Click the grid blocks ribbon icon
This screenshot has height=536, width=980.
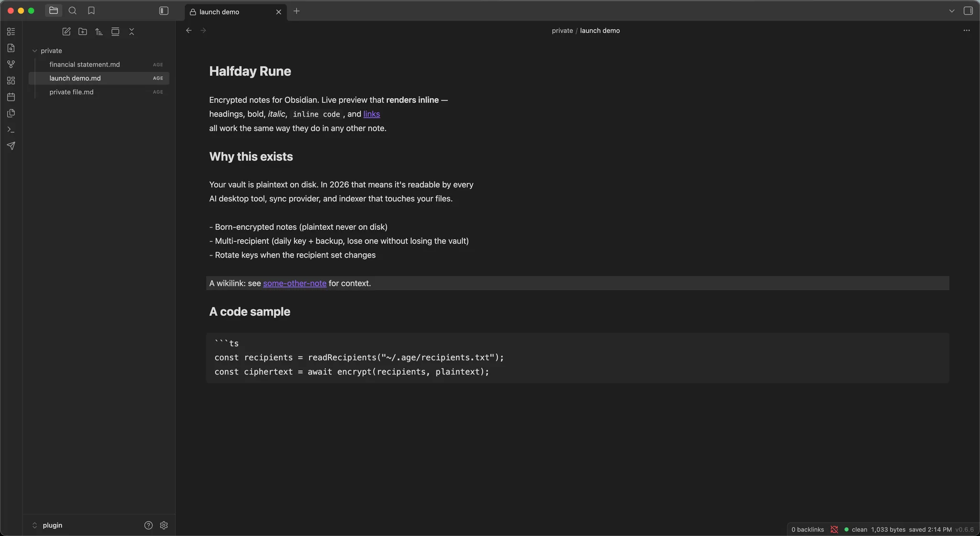click(11, 80)
